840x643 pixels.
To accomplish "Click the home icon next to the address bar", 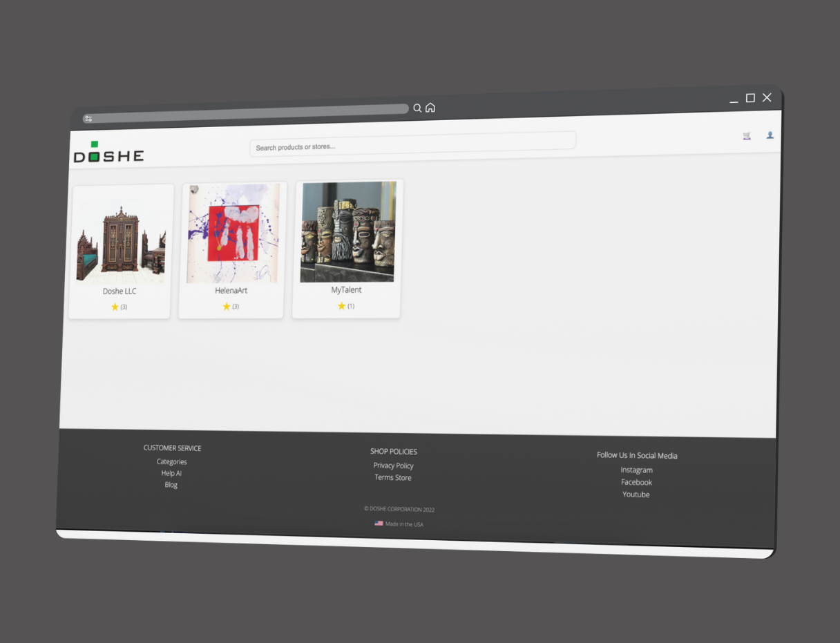I will click(x=430, y=107).
